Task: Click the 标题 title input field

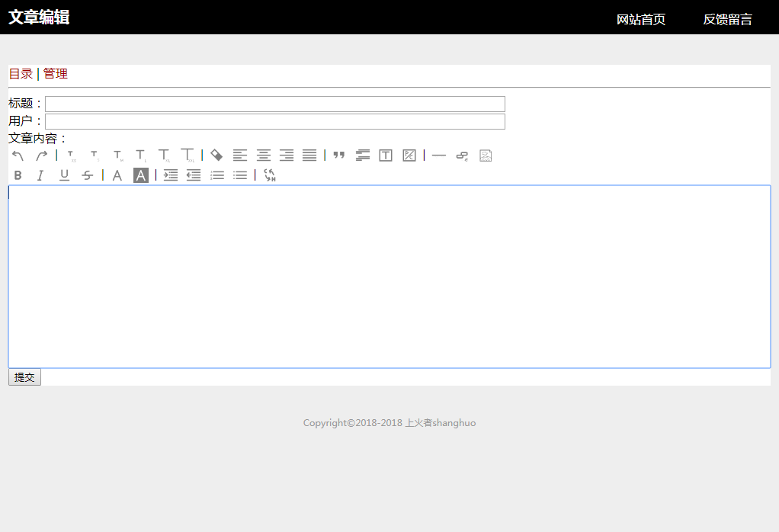Action: 274,104
